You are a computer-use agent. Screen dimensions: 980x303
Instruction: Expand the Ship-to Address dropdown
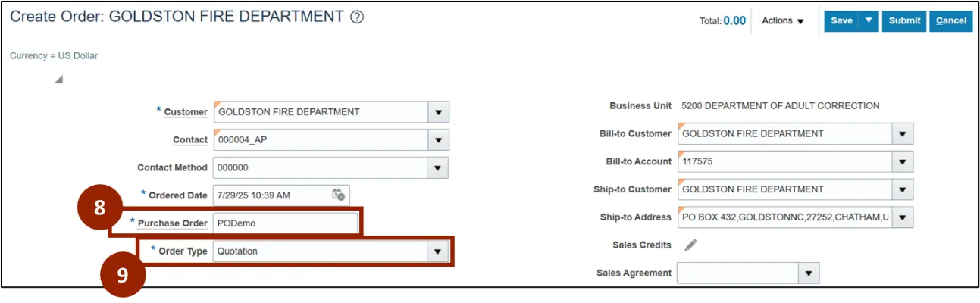pyautogui.click(x=902, y=217)
